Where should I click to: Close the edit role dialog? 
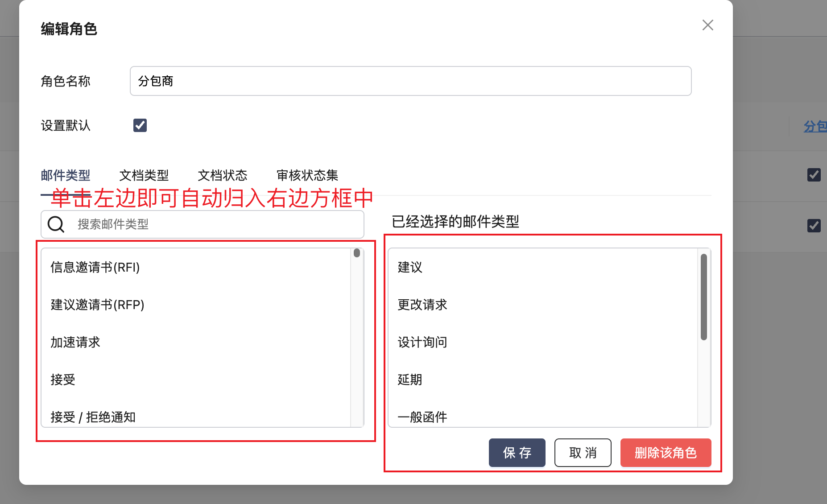coord(707,25)
